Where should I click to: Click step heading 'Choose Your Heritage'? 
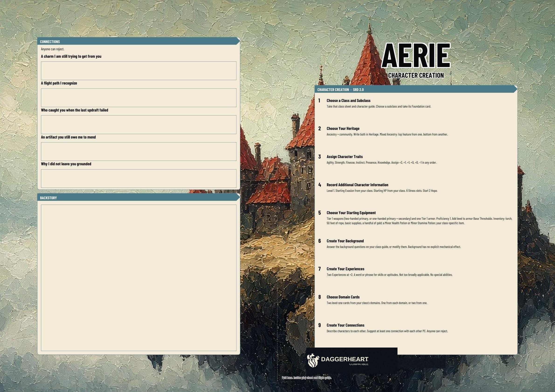(x=343, y=128)
